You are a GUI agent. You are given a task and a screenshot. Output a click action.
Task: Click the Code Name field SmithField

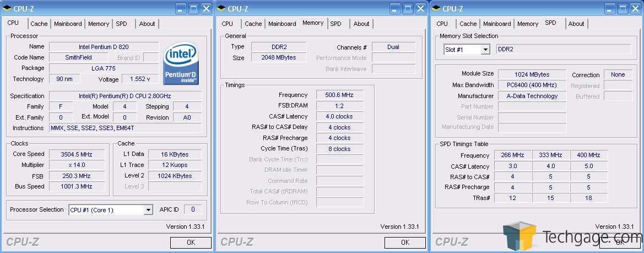[78, 57]
